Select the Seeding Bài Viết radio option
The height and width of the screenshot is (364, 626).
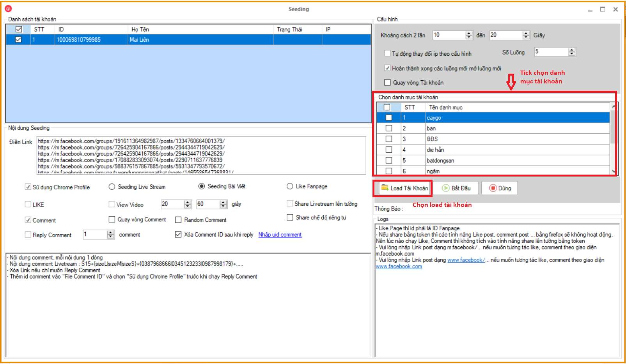pyautogui.click(x=202, y=186)
